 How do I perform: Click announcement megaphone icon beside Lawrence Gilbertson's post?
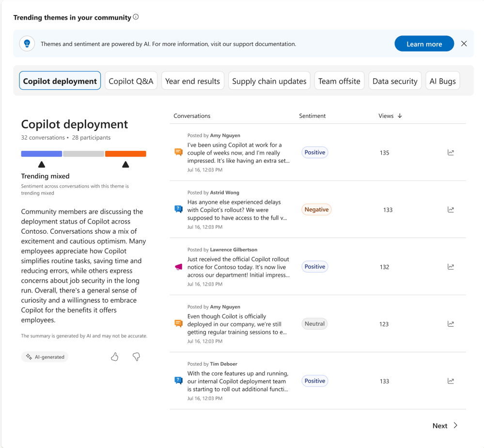pyautogui.click(x=178, y=267)
